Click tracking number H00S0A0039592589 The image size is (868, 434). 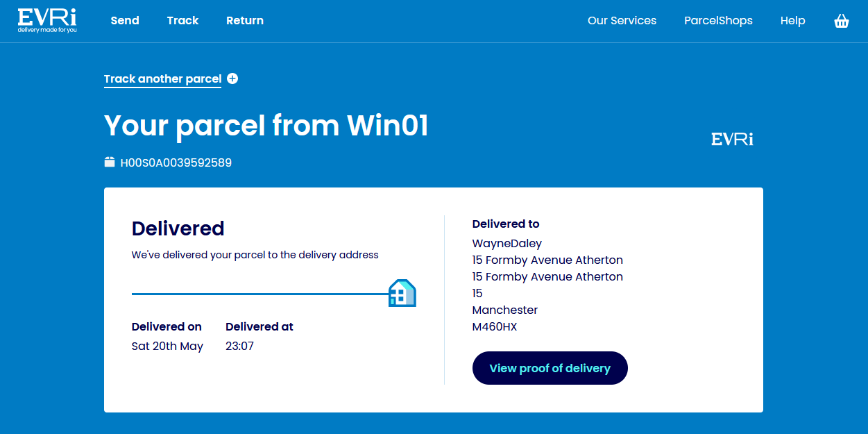(176, 163)
